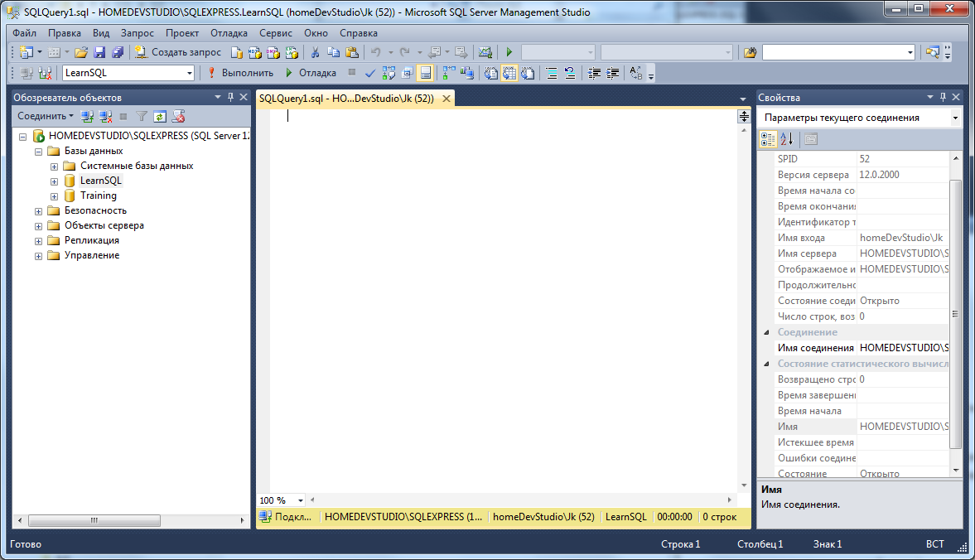Click the Отладка toolbar button
This screenshot has height=560, width=975.
click(x=311, y=74)
